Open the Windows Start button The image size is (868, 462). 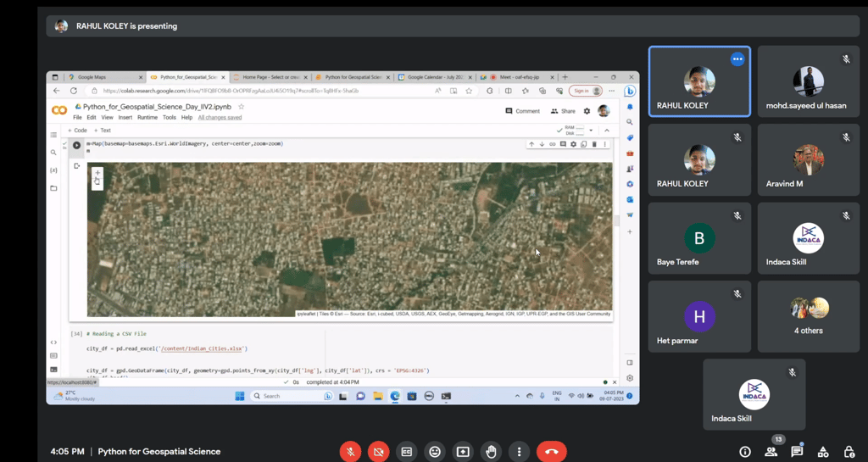coord(240,396)
